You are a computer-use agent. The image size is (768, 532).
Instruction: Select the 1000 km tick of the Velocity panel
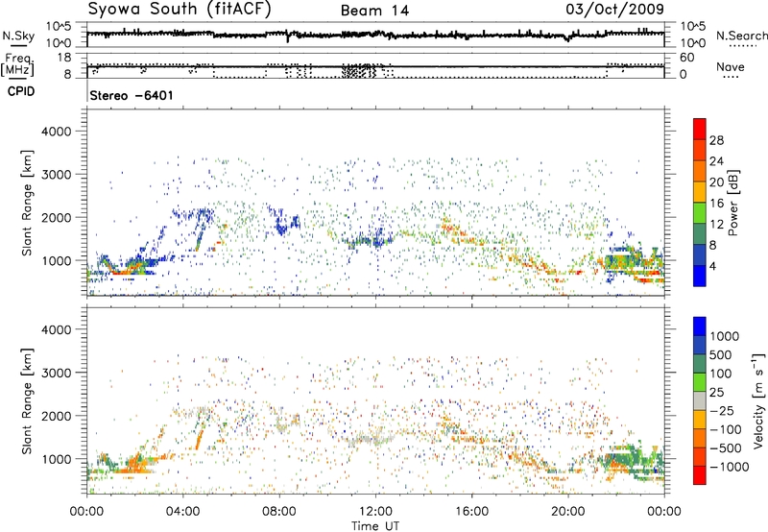point(56,459)
